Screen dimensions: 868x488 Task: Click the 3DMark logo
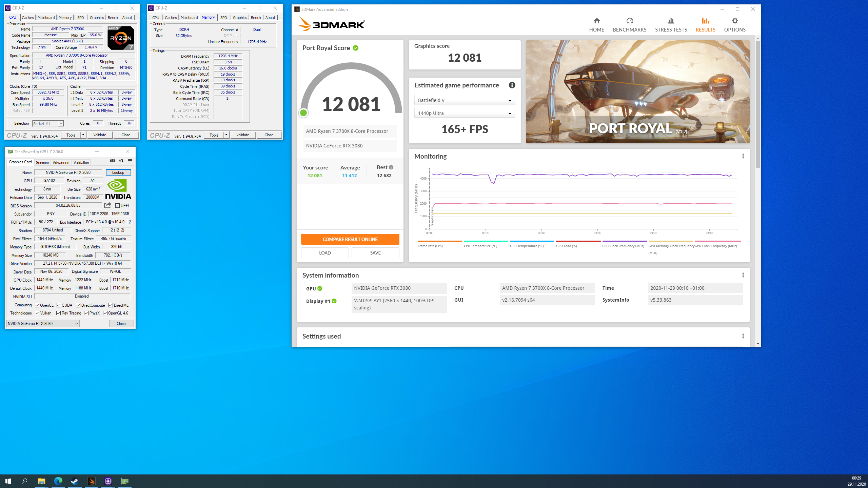pos(331,24)
